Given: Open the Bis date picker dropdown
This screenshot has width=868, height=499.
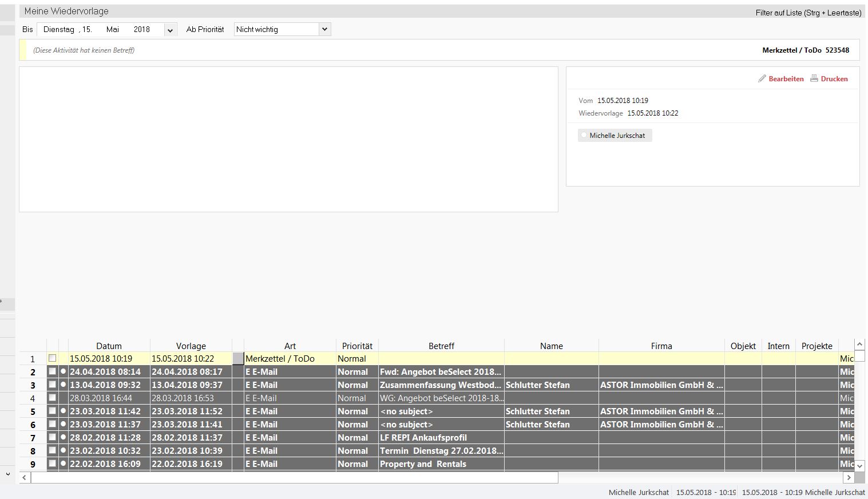Looking at the screenshot, I should point(170,30).
